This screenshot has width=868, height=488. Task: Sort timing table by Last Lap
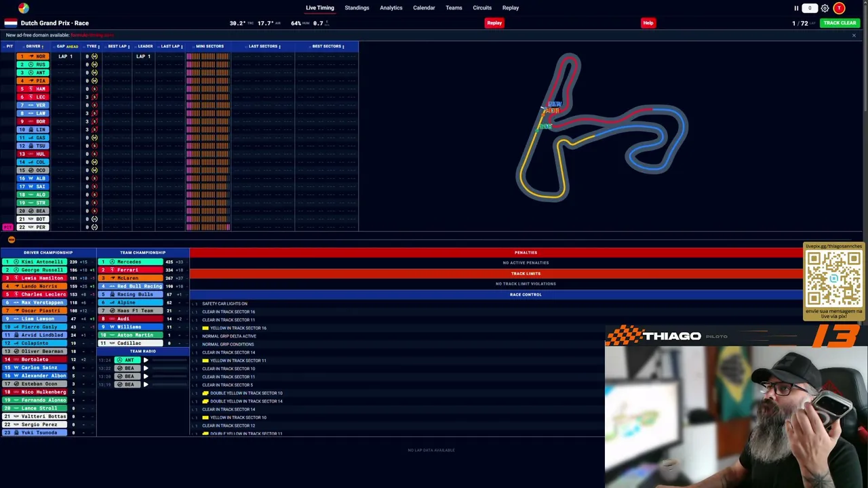click(172, 46)
